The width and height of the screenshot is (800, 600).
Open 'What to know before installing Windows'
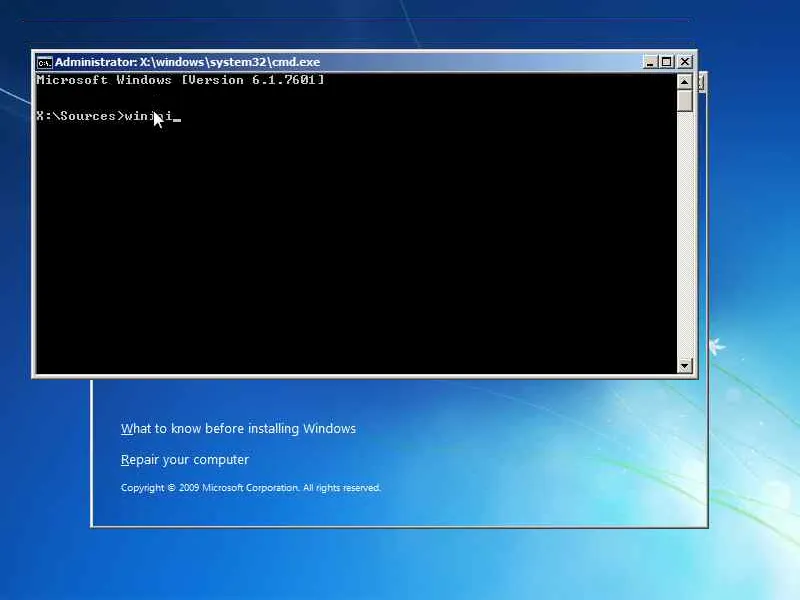[238, 429]
